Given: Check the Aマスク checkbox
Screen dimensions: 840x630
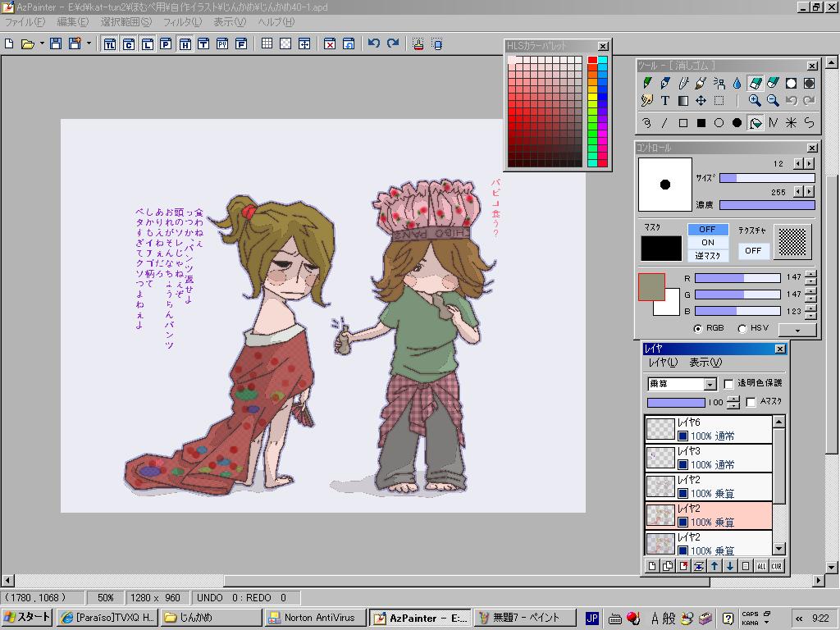Looking at the screenshot, I should pyautogui.click(x=751, y=402).
